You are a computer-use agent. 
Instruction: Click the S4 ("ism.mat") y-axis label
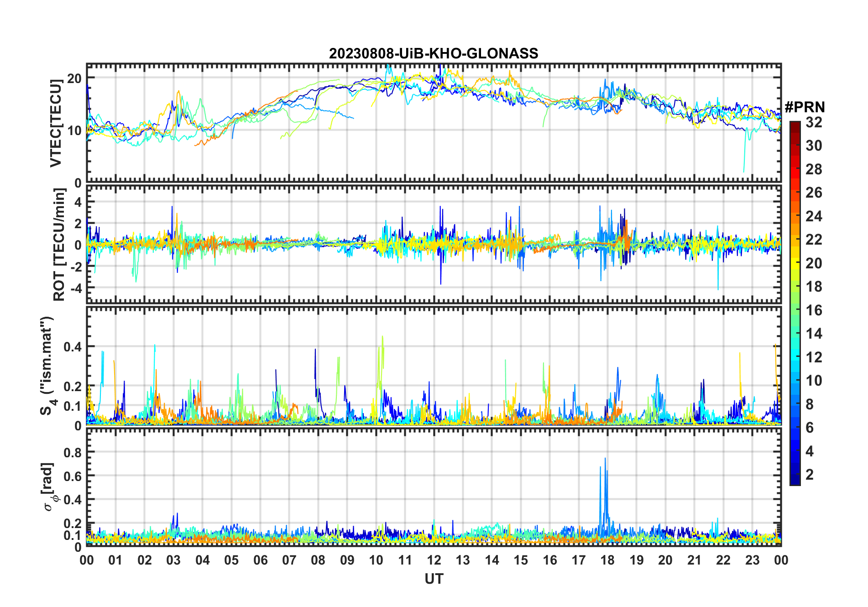[x=48, y=366]
